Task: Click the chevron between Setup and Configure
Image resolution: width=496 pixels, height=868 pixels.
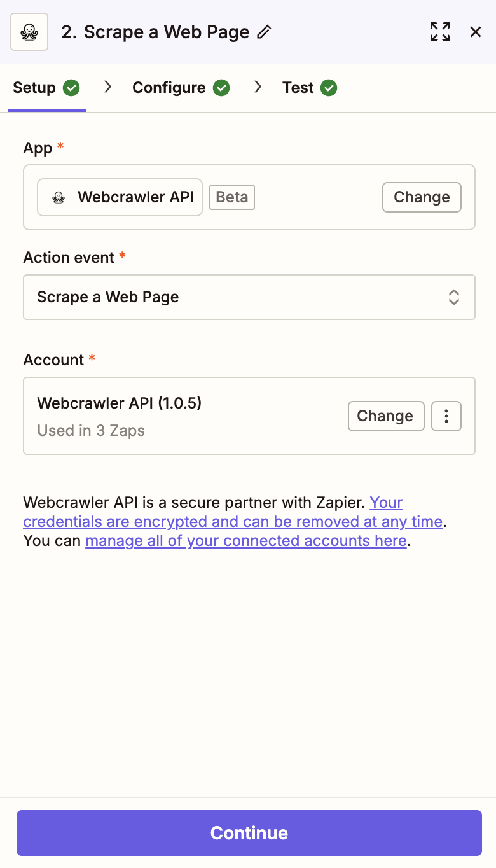Action: [x=108, y=87]
